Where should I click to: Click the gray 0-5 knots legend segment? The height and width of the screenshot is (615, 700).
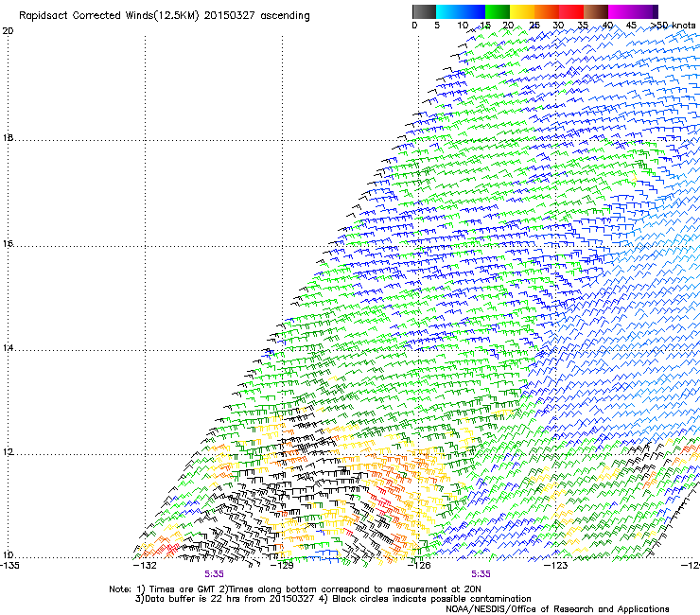click(x=425, y=11)
